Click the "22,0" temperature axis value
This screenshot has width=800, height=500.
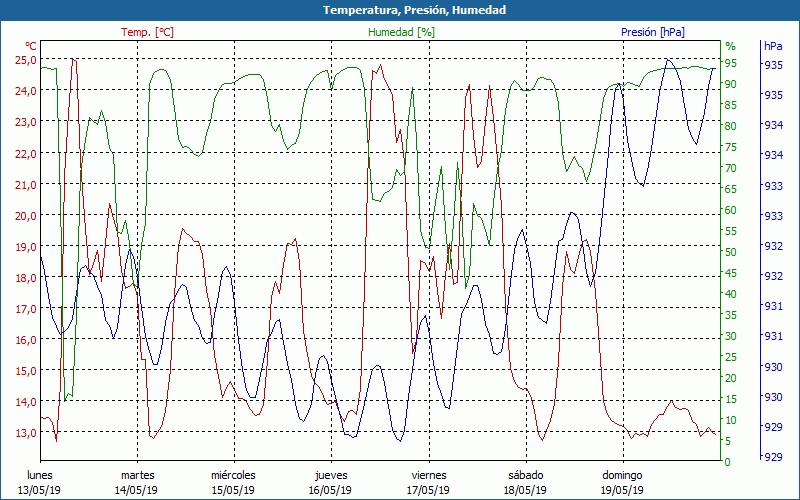click(26, 154)
